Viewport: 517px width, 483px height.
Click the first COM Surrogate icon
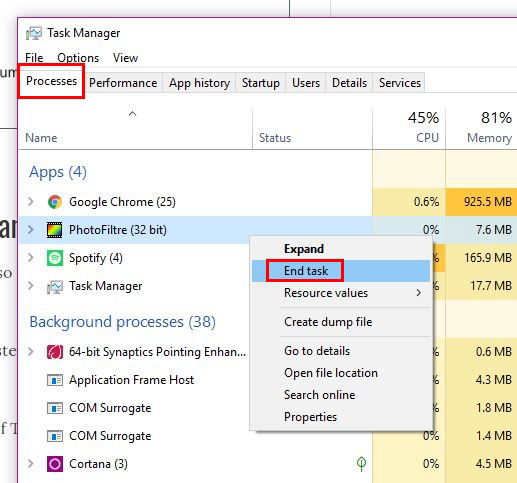[55, 408]
